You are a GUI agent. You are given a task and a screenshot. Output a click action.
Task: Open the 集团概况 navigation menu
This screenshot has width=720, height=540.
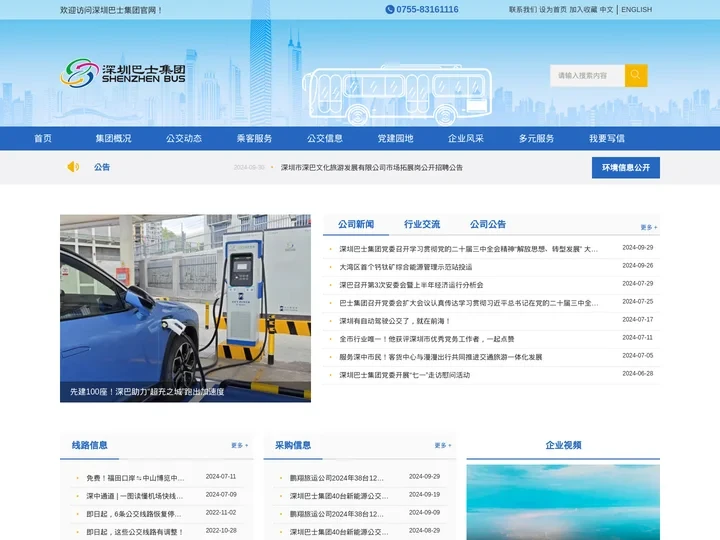click(113, 138)
